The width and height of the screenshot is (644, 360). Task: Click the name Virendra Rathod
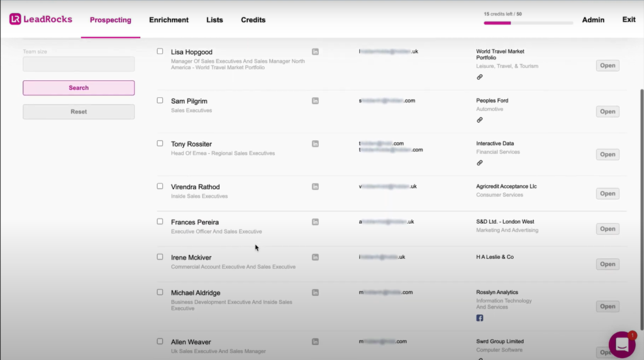[x=195, y=187]
